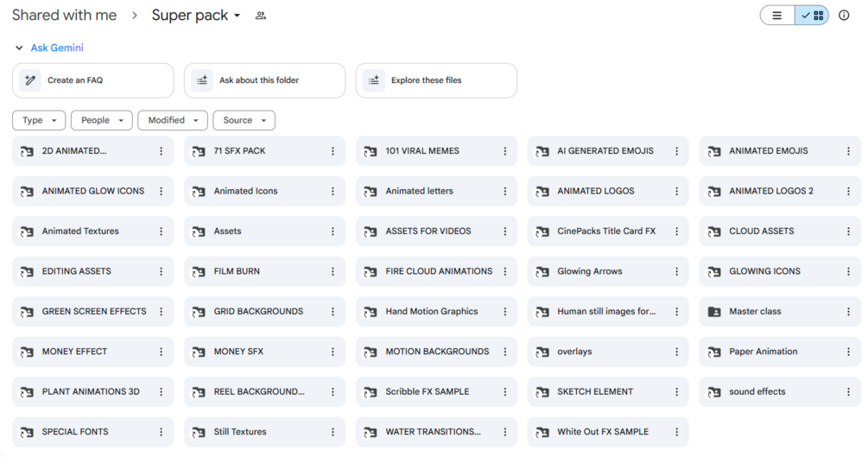Open three-dot menu for Still Textures

pyautogui.click(x=333, y=432)
